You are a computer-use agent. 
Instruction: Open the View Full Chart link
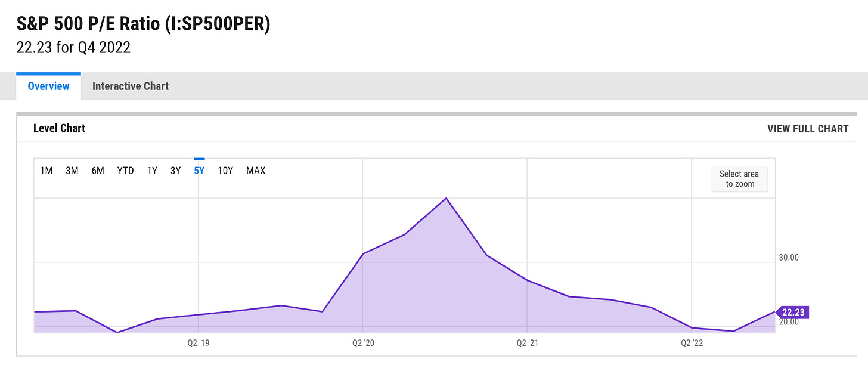click(808, 128)
